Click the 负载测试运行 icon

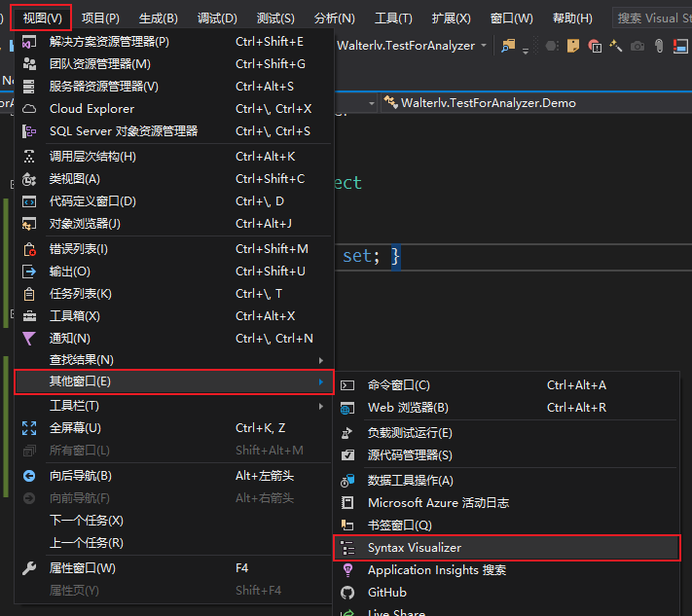tap(347, 433)
